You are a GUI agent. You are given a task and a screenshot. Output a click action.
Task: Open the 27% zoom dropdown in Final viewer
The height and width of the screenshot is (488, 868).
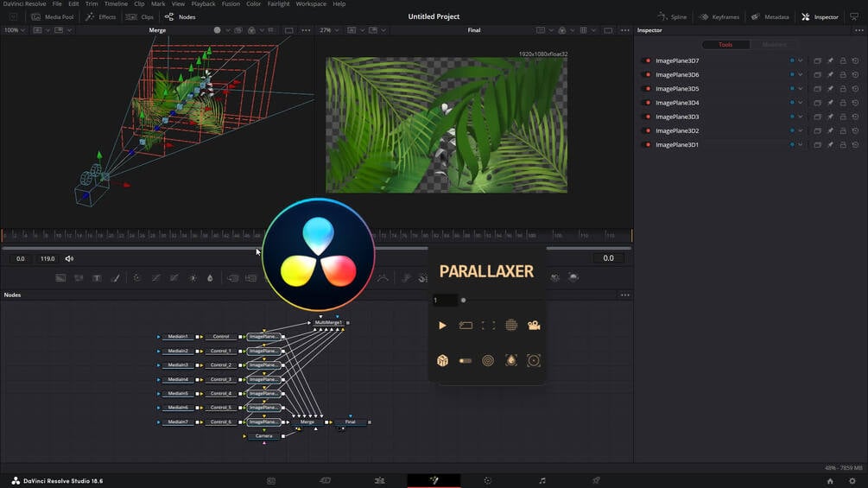click(x=328, y=30)
